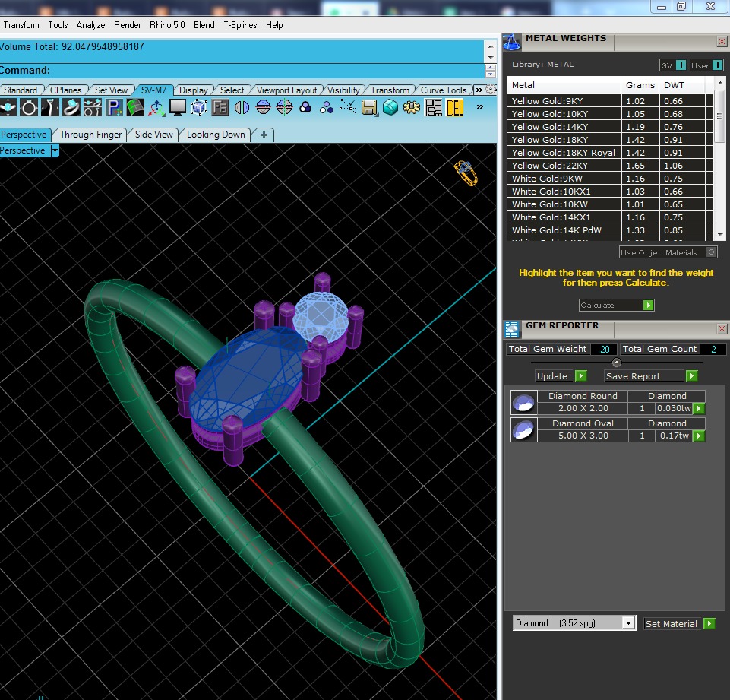
Task: Click the Calculate button
Action: [x=616, y=305]
